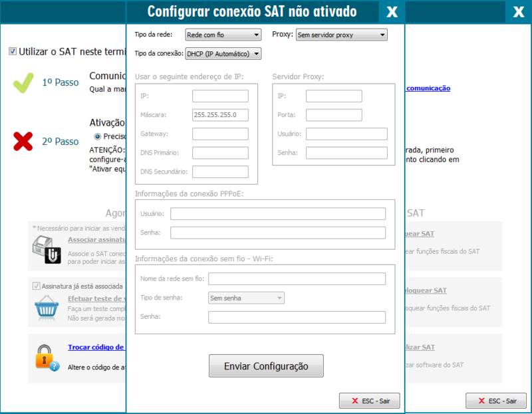Image resolution: width=532 pixels, height=414 pixels.
Task: Open the Tipo de senha dropdown
Action: [246, 298]
